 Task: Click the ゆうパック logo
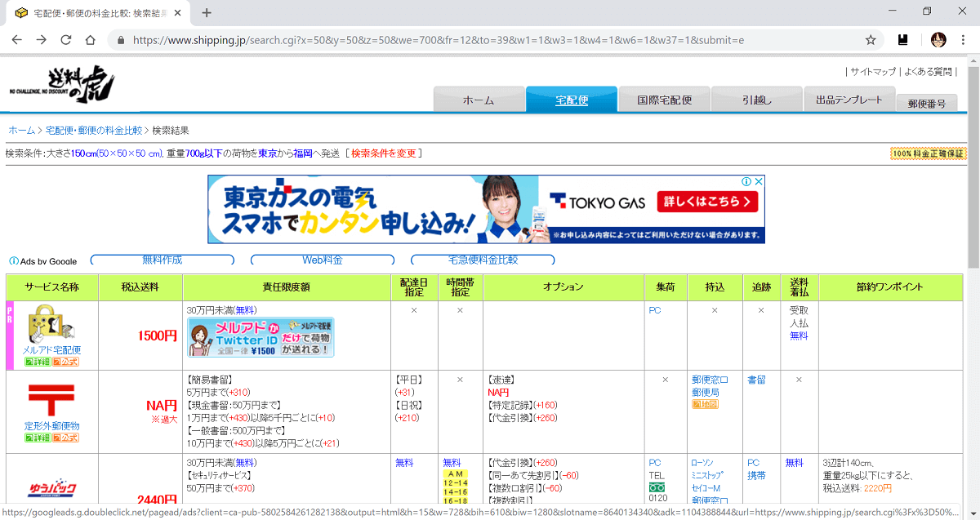51,489
